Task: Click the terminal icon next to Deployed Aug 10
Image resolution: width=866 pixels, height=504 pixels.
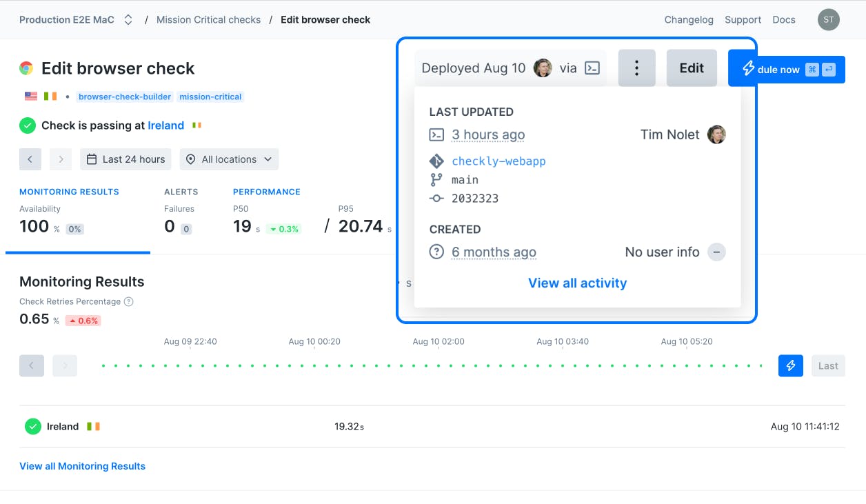Action: point(592,68)
